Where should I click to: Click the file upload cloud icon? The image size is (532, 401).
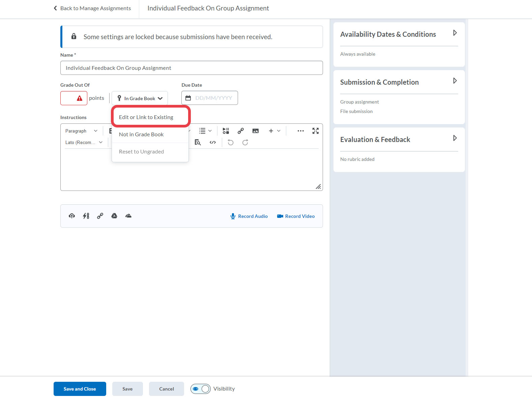[x=72, y=216]
